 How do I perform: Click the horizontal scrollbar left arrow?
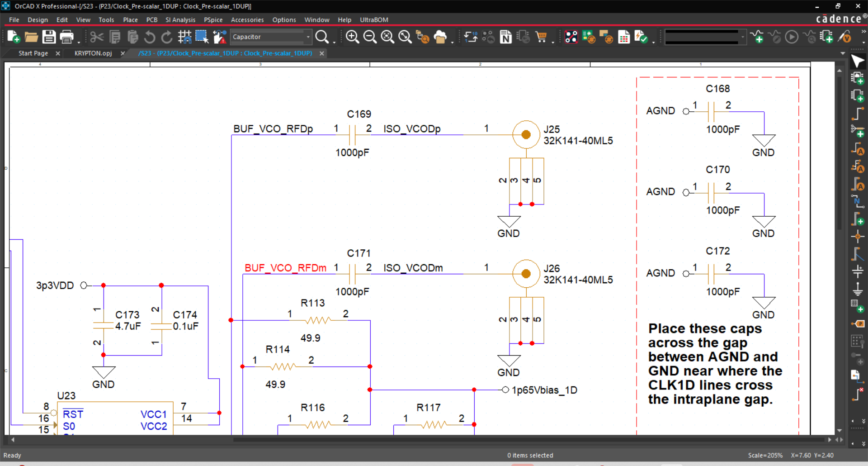(x=13, y=439)
